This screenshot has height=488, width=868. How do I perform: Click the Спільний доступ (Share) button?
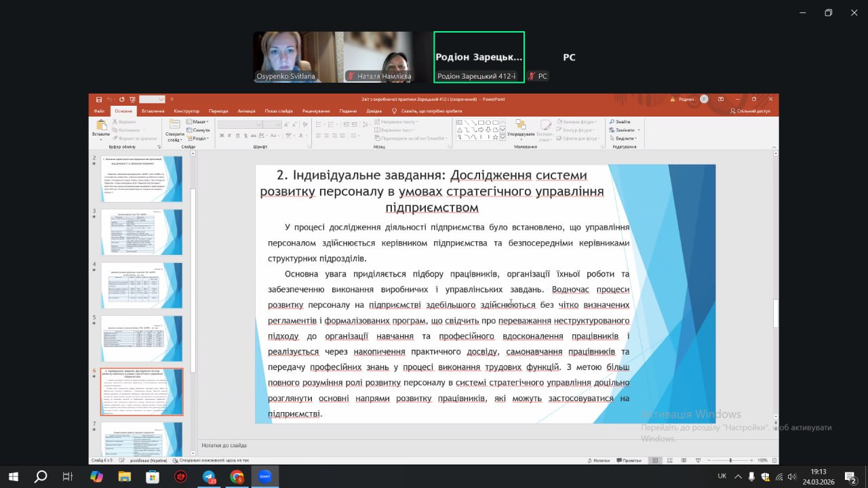click(x=750, y=111)
